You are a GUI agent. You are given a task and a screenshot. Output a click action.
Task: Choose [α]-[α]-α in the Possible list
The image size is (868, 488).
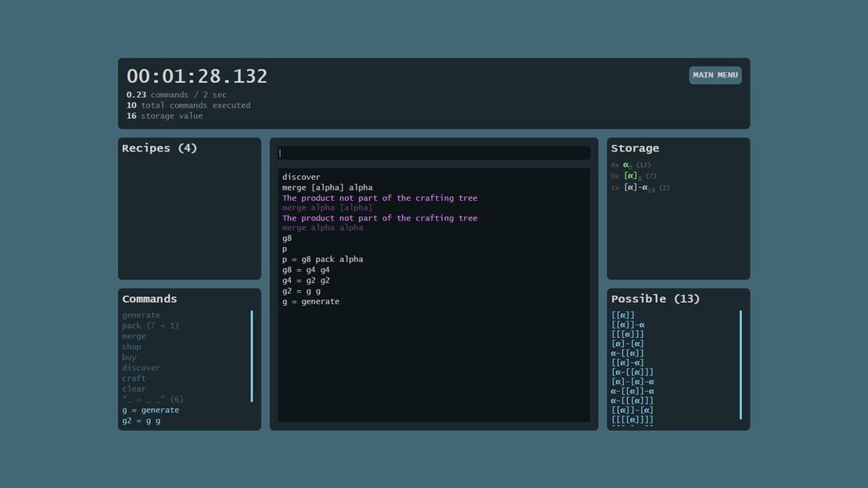click(633, 382)
